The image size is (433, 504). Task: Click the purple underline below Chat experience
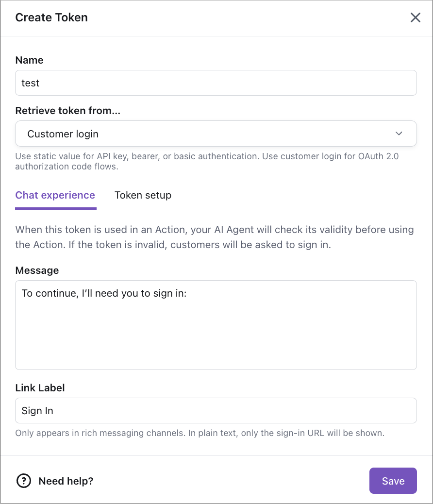[56, 209]
